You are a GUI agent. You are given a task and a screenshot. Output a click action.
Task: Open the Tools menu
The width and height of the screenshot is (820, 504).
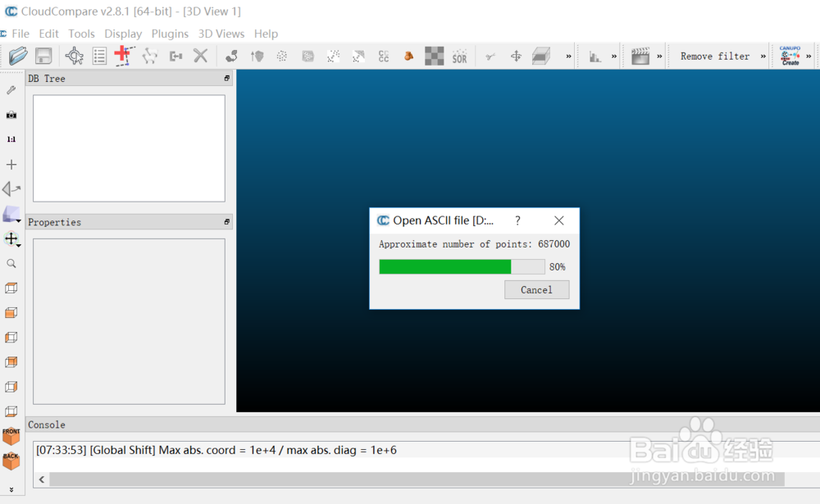point(81,34)
